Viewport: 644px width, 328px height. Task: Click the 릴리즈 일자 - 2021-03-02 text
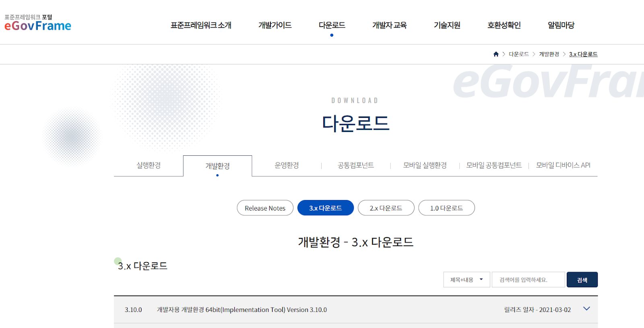click(x=537, y=310)
